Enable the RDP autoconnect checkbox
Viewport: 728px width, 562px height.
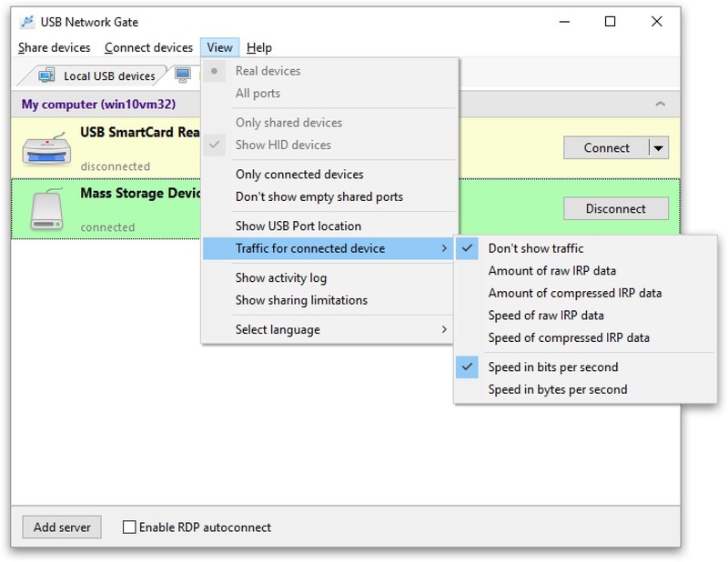click(129, 527)
